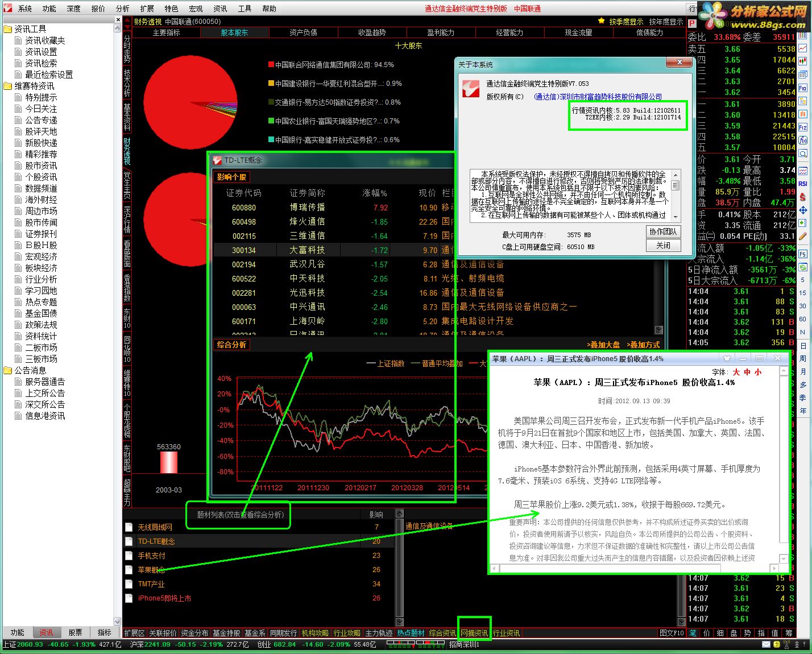Switch to the 股票 tab in left panel
812x654 pixels.
[75, 632]
